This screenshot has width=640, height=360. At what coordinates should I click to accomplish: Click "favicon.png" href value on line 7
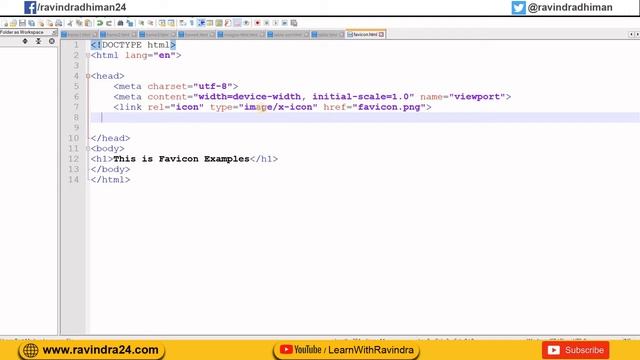tap(389, 107)
